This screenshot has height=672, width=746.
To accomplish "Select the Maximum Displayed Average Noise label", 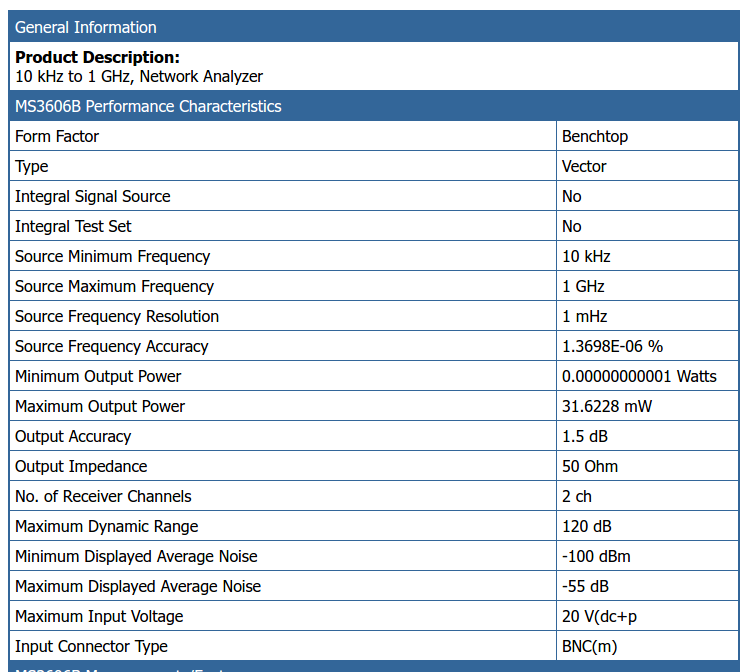I will pos(138,586).
